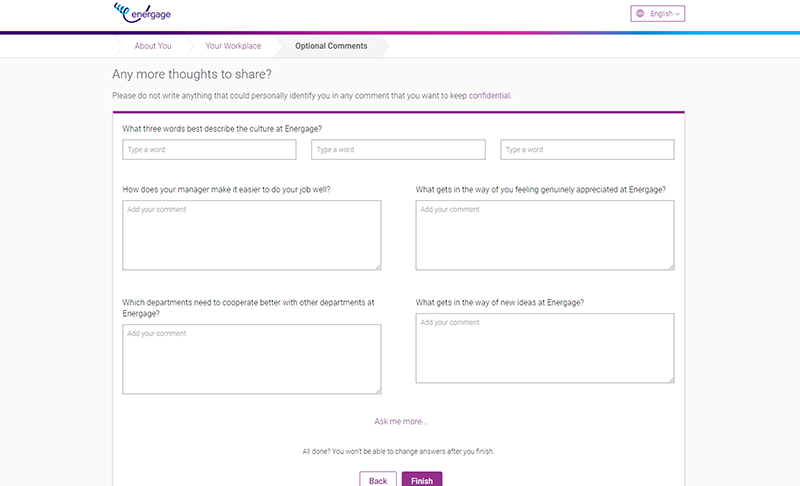Click the Energage logo

click(142, 13)
